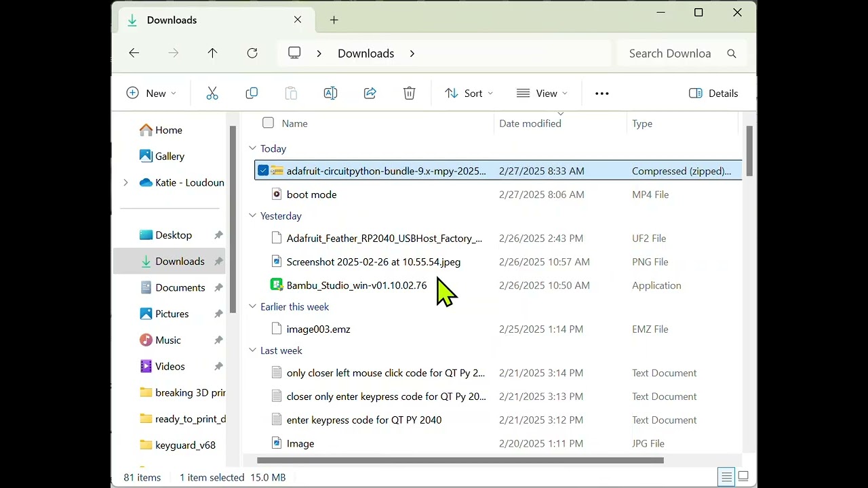Select the Downloads tab title

coord(172,20)
